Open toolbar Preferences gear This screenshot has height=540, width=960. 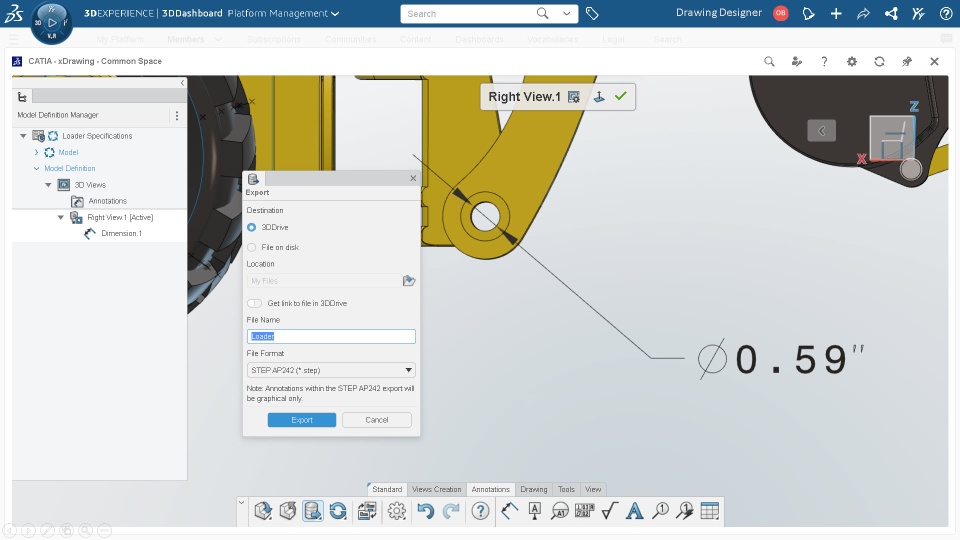pos(397,511)
